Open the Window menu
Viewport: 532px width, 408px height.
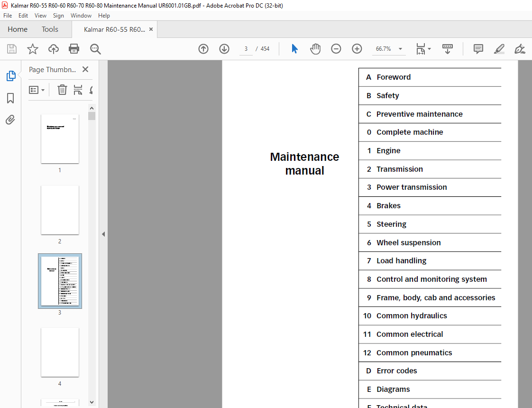(x=81, y=16)
